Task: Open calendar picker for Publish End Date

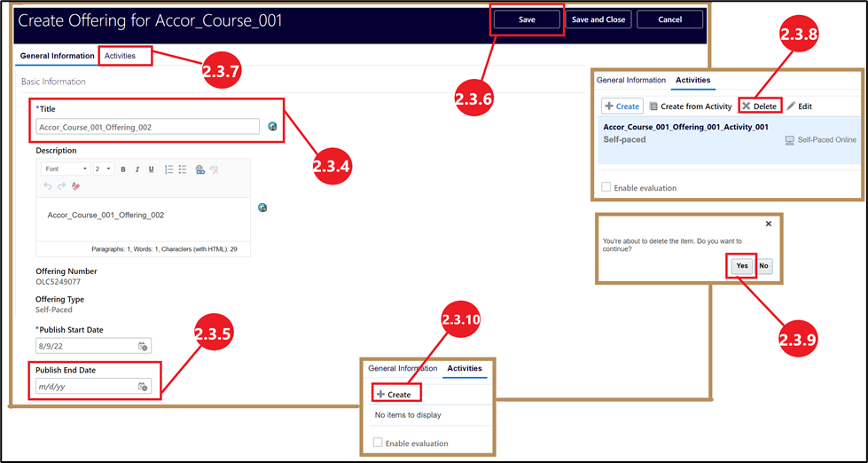Action: [142, 387]
